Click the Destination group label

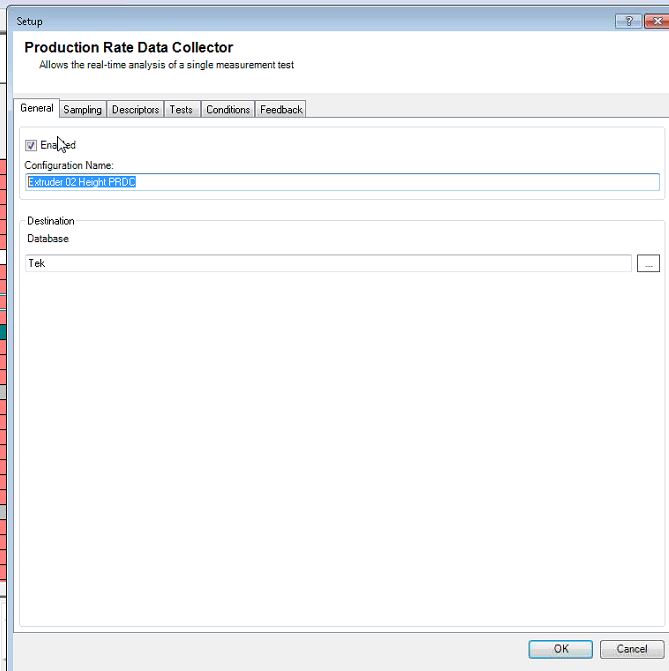[x=51, y=221]
